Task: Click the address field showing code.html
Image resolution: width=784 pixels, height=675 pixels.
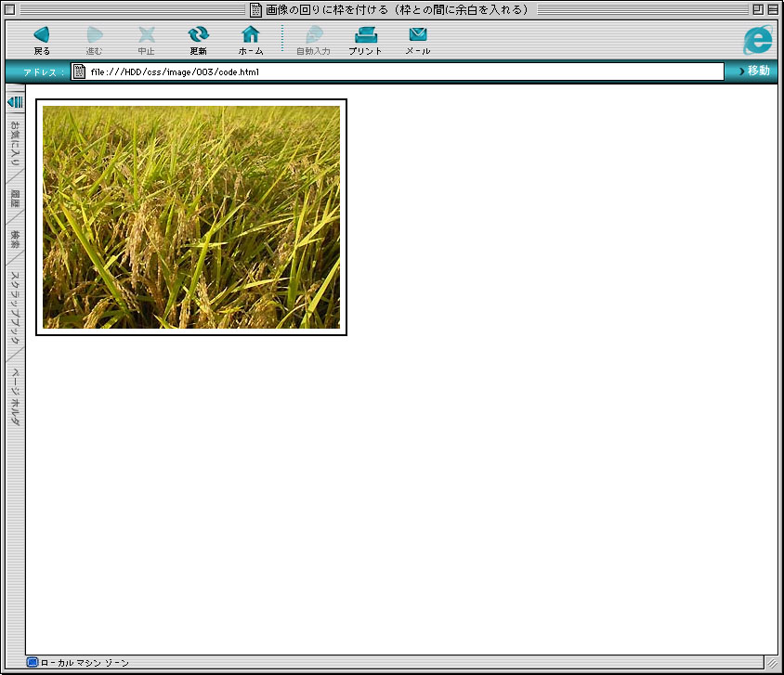Action: 398,71
